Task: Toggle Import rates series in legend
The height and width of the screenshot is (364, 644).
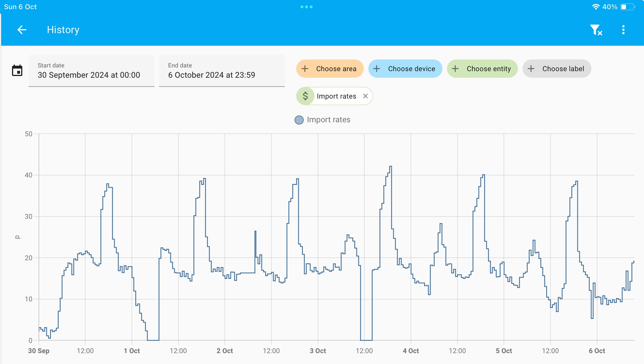Action: (x=323, y=120)
